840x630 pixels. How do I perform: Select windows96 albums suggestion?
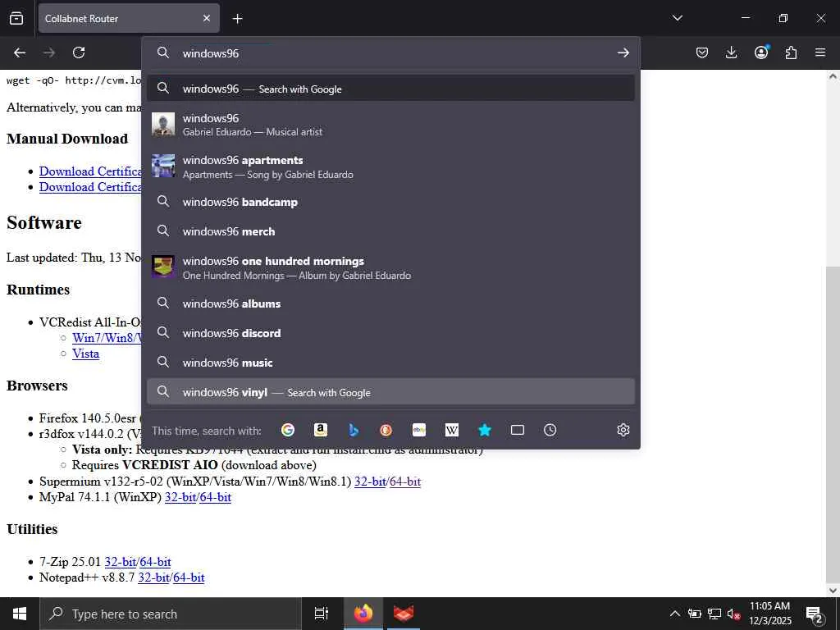click(391, 304)
